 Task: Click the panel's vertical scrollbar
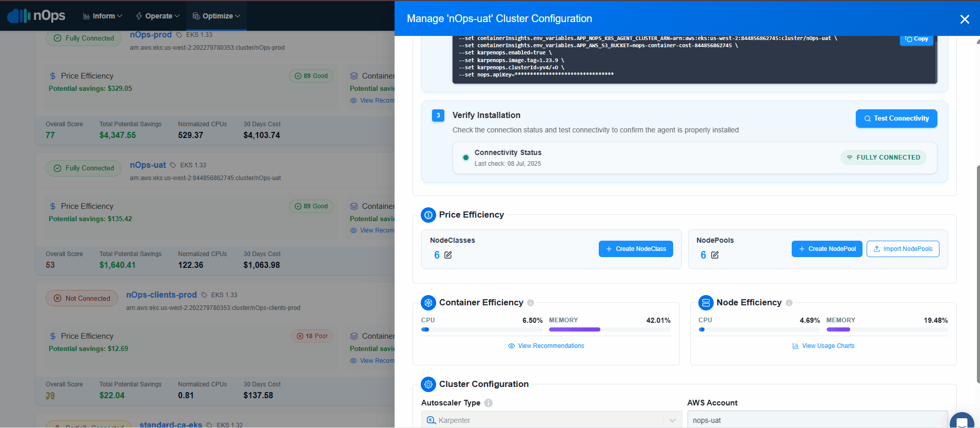coord(978,274)
